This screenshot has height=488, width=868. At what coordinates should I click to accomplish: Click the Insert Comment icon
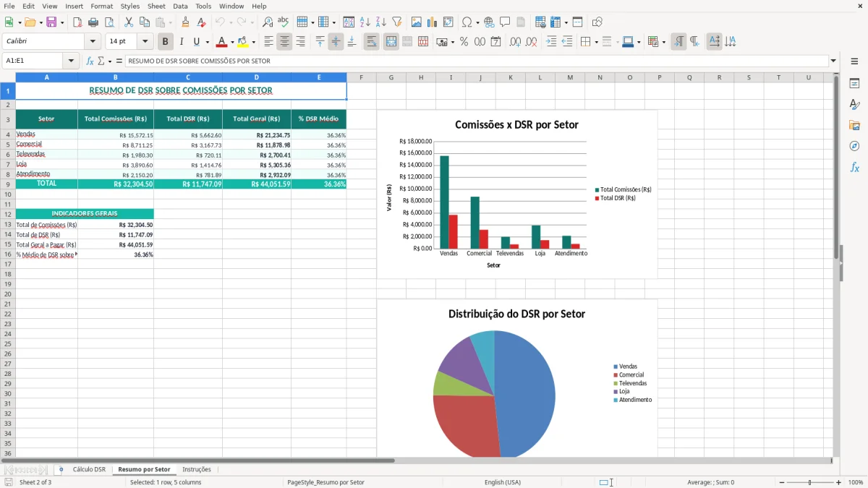click(x=505, y=22)
